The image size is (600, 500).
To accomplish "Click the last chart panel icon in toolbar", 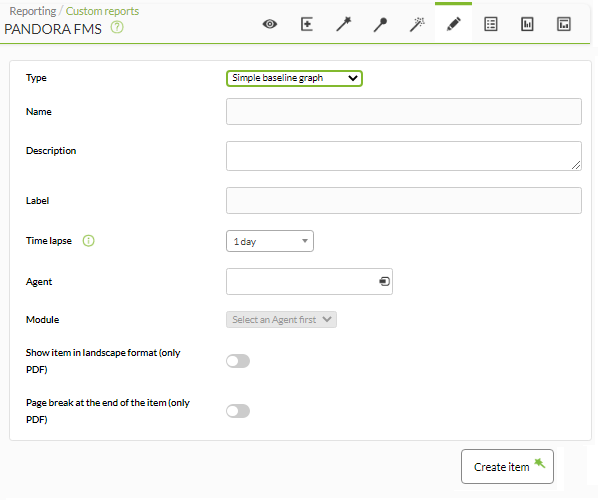I will tap(564, 24).
